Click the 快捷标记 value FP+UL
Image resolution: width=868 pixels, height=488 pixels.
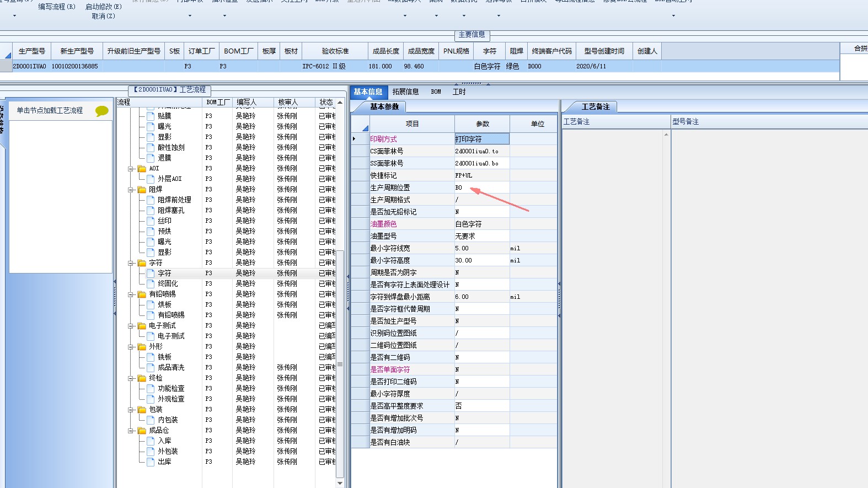click(482, 175)
